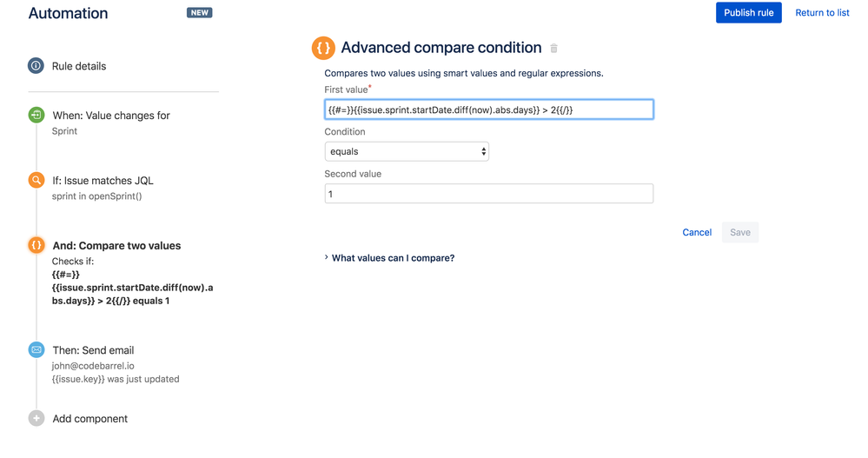This screenshot has height=458, width=868.
Task: Click the Rule details info icon
Action: click(36, 66)
